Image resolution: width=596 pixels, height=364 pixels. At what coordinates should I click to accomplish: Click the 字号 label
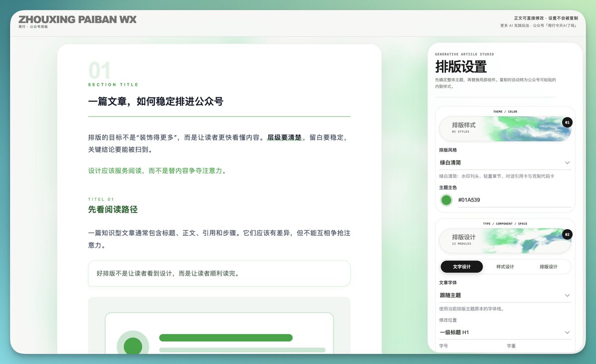click(x=444, y=346)
